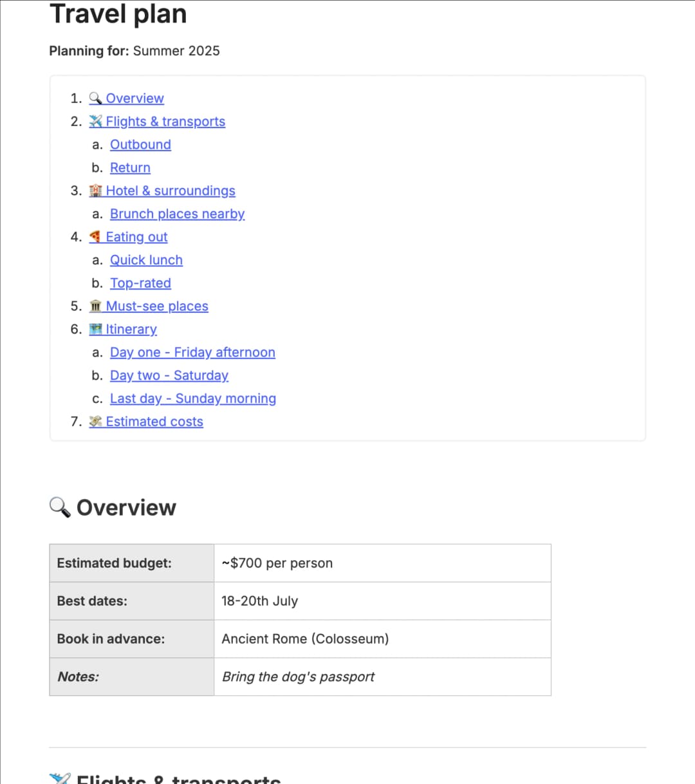
Task: Click the Estimated costs link
Action: (x=154, y=422)
